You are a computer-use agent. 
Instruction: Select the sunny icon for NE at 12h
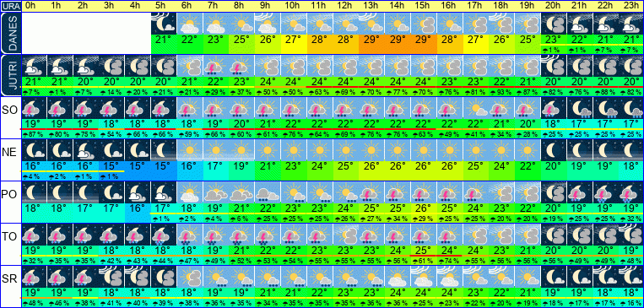pyautogui.click(x=345, y=150)
